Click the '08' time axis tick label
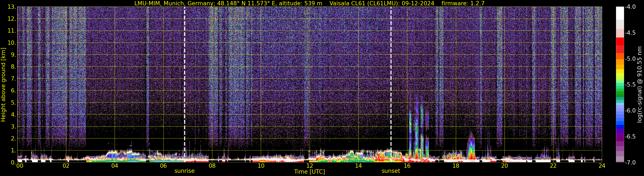This screenshot has height=176, width=644. pyautogui.click(x=212, y=166)
